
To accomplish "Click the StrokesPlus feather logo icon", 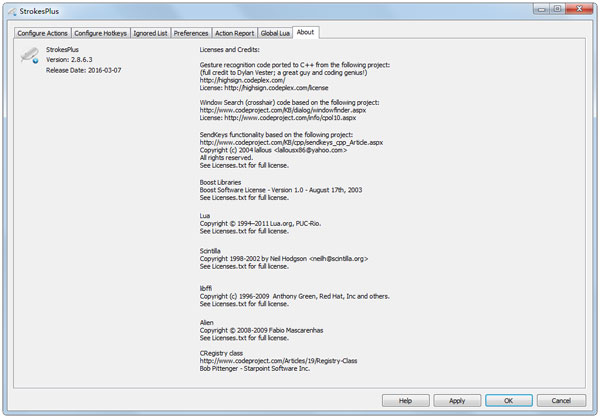I will [x=29, y=56].
